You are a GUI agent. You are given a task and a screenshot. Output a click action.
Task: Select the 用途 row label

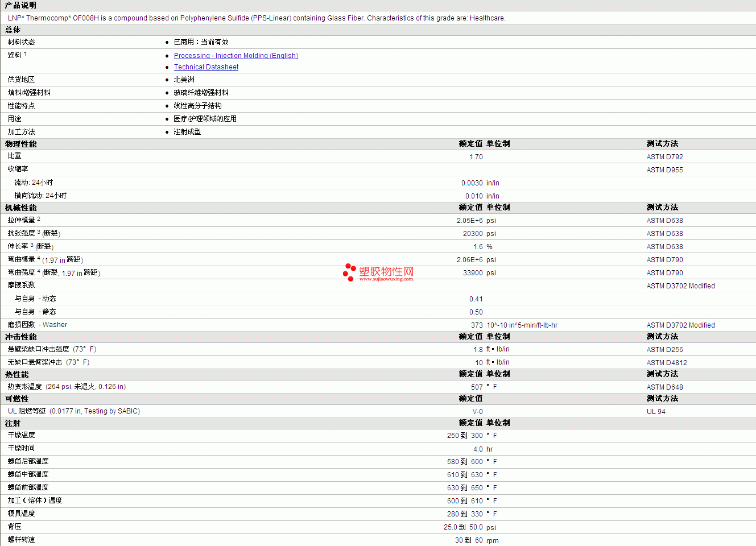(14, 119)
